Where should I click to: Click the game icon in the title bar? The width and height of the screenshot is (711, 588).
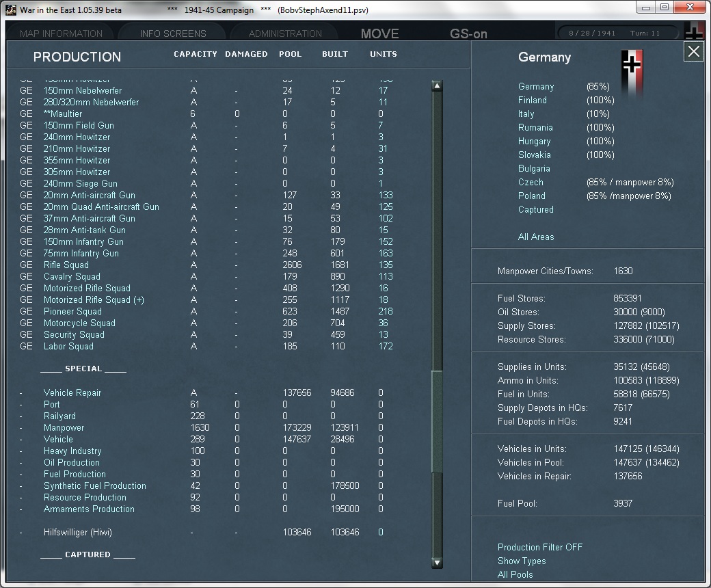(x=11, y=10)
